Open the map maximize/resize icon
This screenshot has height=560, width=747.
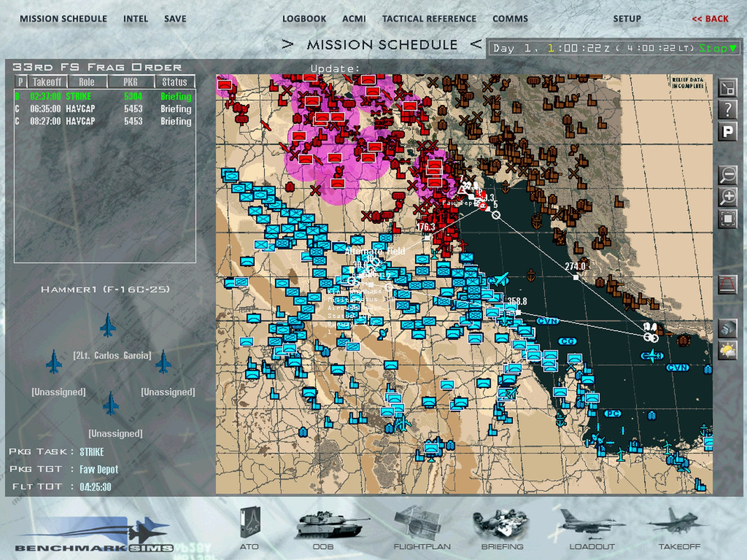[x=727, y=87]
